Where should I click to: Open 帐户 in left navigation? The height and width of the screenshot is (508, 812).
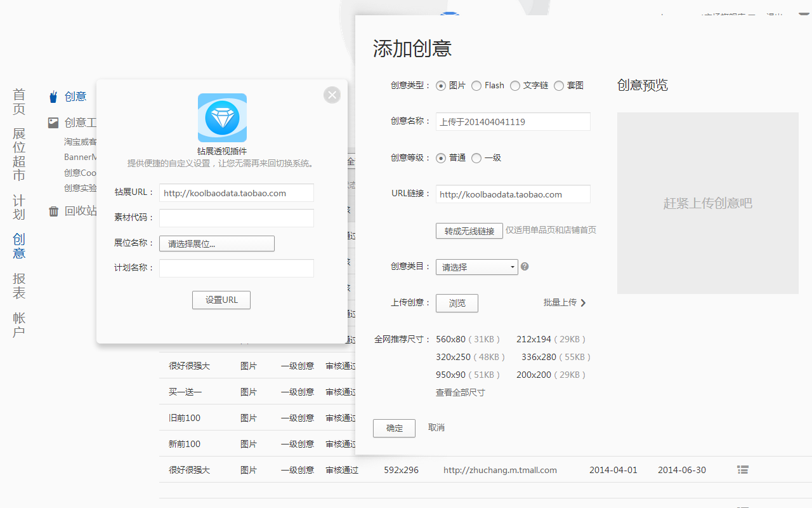pos(19,324)
